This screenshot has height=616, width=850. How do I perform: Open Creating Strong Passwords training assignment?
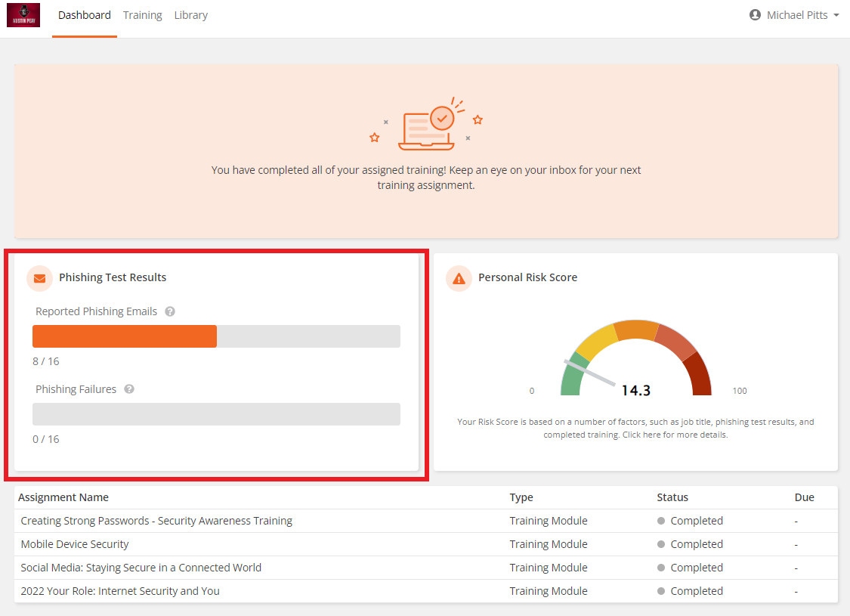(156, 521)
